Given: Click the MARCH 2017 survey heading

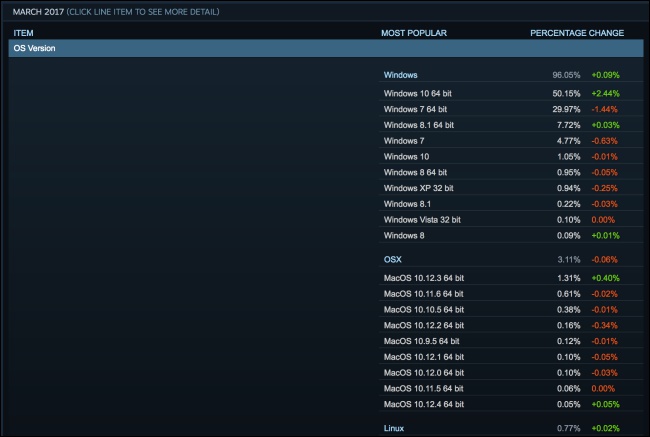Looking at the screenshot, I should tap(38, 12).
